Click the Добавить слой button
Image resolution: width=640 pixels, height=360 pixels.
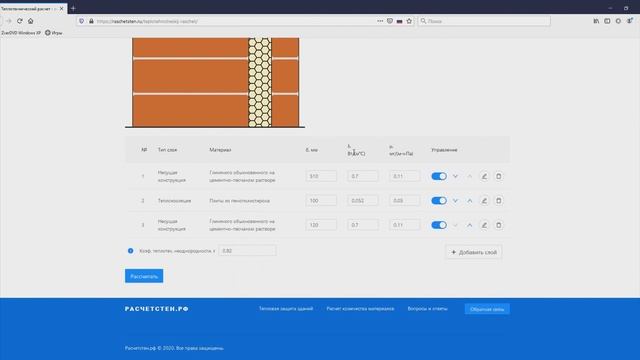pyautogui.click(x=474, y=252)
